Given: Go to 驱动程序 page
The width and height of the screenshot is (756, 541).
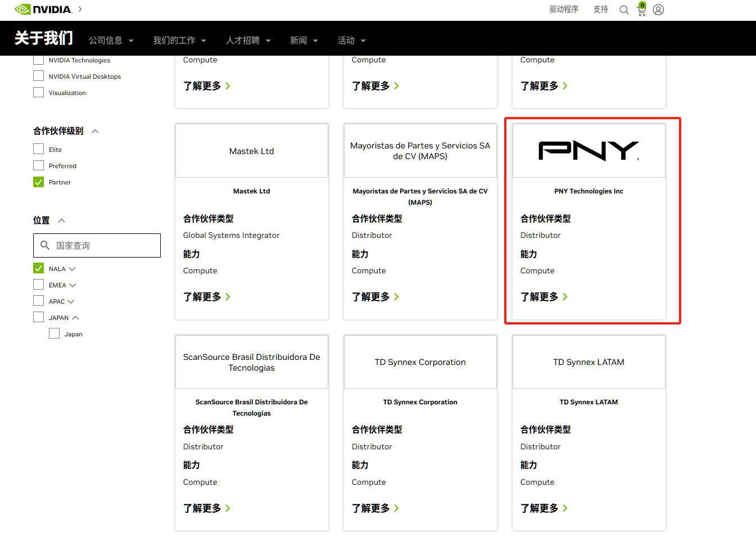Looking at the screenshot, I should 564,10.
